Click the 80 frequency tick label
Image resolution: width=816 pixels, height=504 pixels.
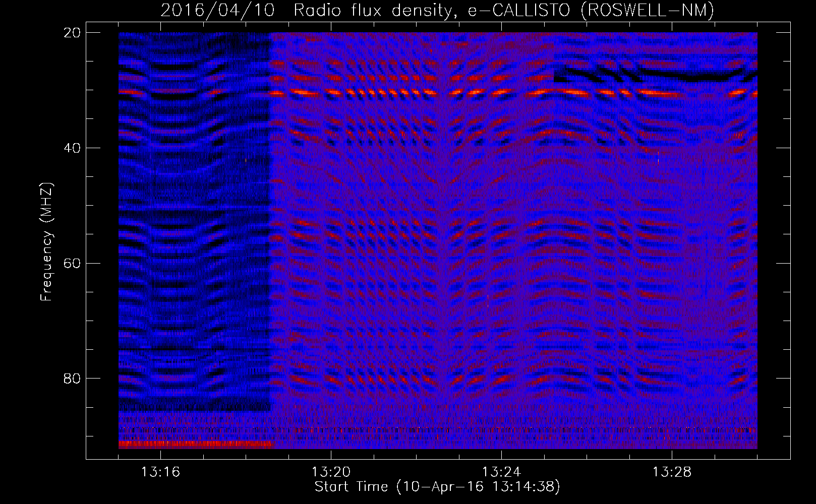pyautogui.click(x=72, y=379)
